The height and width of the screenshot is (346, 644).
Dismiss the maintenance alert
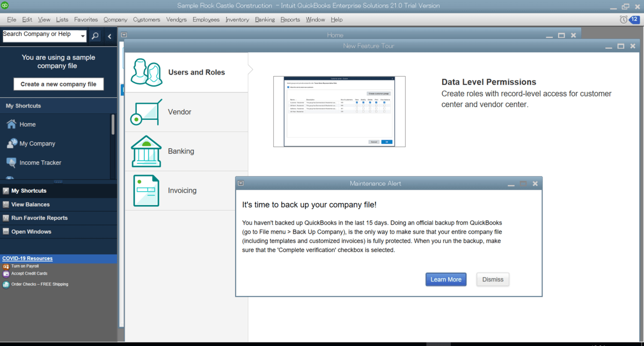(493, 279)
